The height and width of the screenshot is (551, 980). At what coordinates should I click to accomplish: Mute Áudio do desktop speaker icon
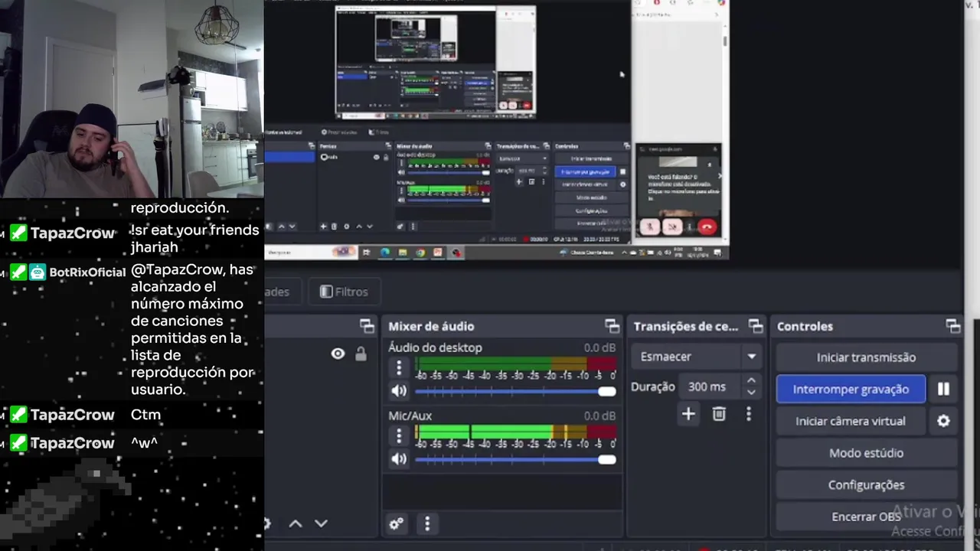399,391
